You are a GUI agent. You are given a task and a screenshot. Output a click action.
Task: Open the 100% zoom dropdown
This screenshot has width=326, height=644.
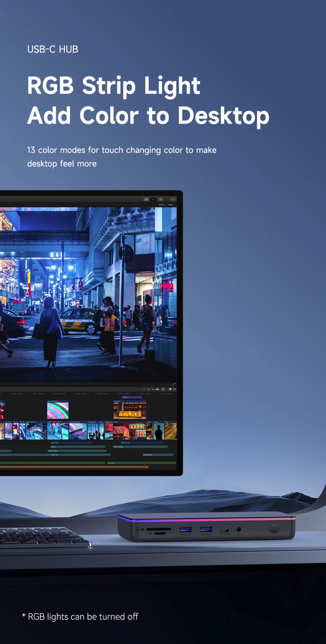(x=162, y=205)
